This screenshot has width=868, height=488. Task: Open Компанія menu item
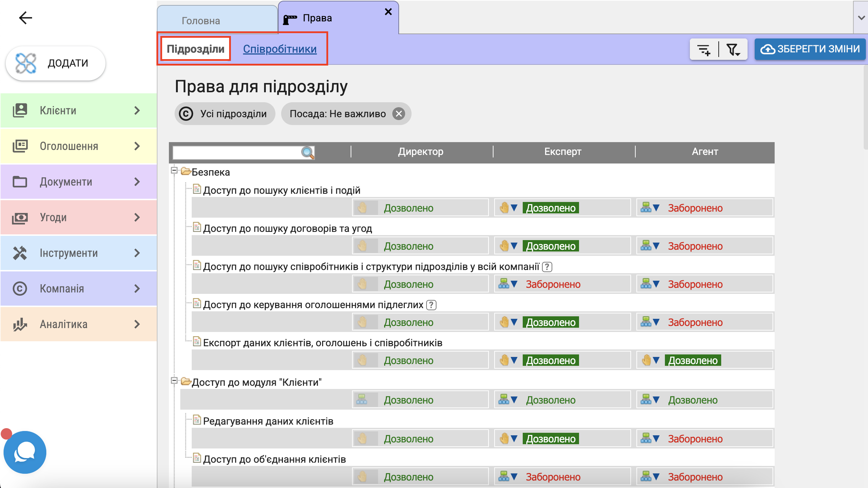[x=79, y=289]
